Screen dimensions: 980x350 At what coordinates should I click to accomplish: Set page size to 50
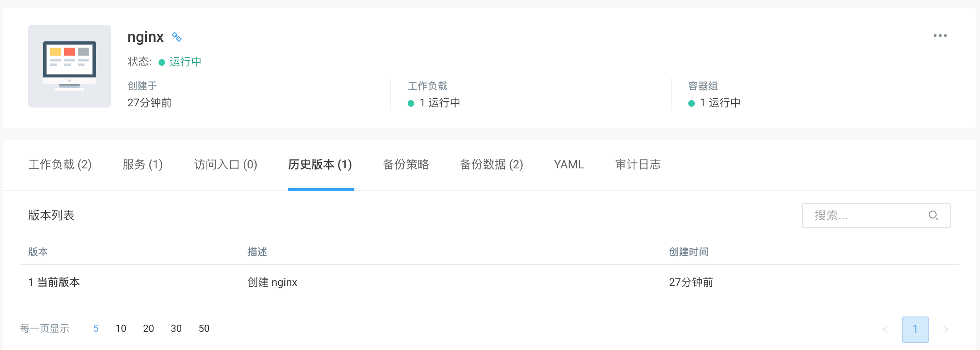(204, 328)
